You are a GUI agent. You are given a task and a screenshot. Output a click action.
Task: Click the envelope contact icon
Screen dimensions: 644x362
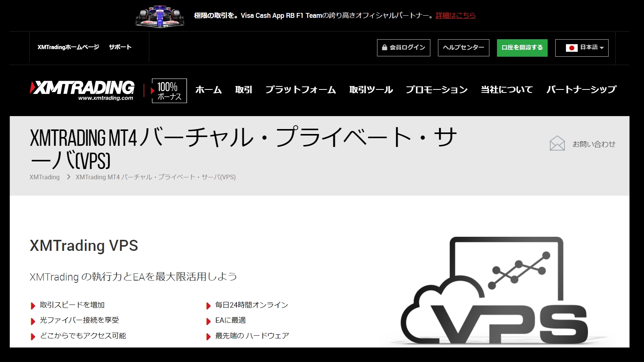click(x=557, y=144)
